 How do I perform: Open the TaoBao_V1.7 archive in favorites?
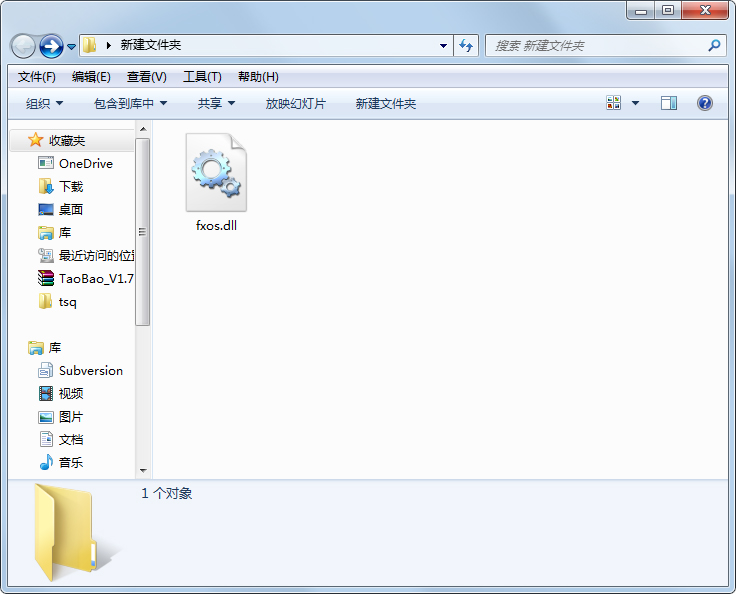pos(95,278)
